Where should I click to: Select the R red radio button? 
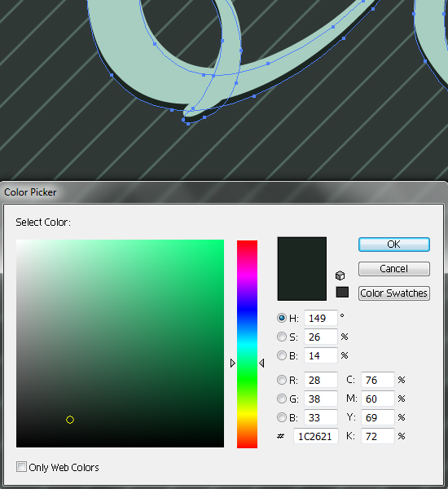point(282,380)
